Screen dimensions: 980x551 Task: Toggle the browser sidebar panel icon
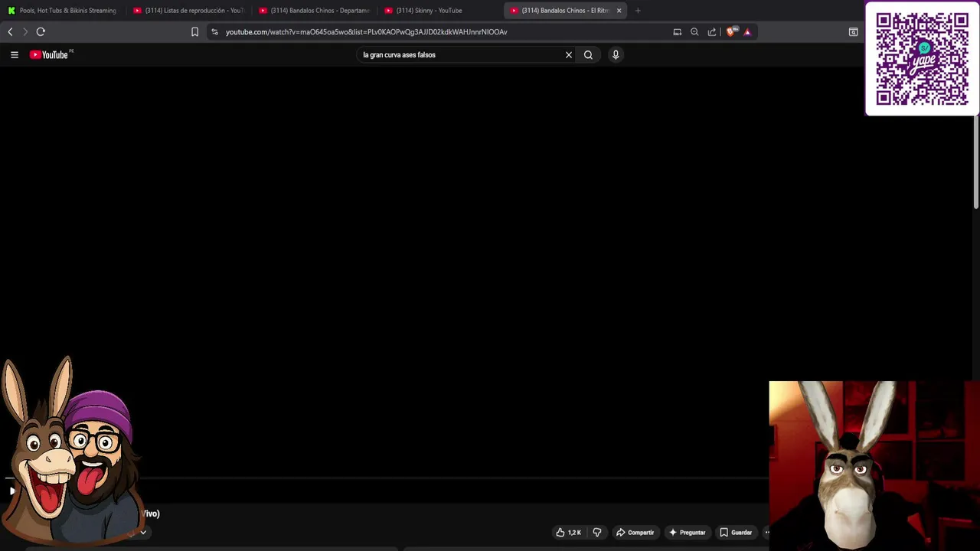(853, 31)
